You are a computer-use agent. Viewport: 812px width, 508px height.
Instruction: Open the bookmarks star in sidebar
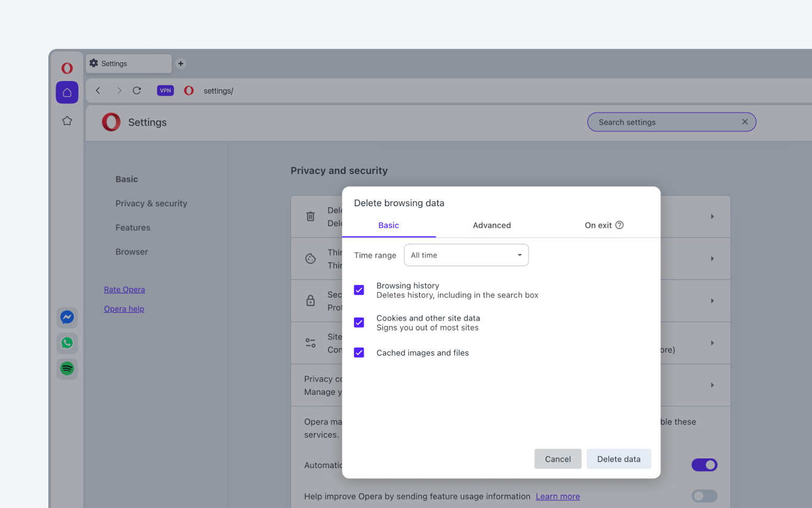67,121
